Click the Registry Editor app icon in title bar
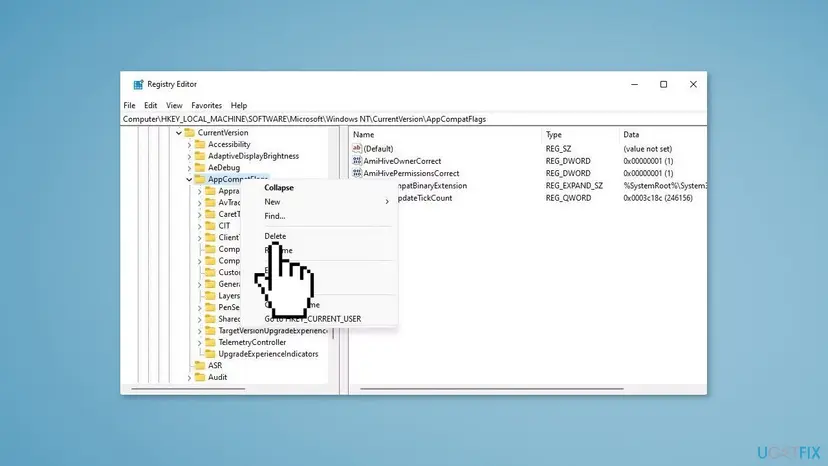828x466 pixels. coord(138,85)
